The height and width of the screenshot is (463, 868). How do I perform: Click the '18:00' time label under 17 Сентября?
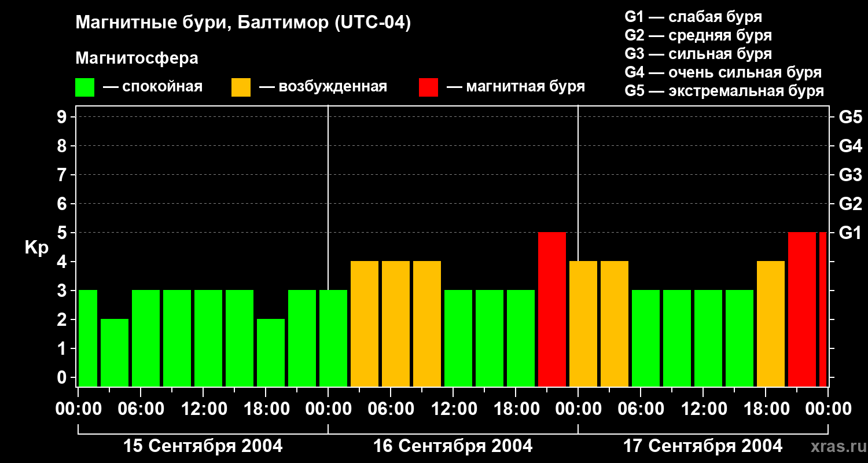(x=766, y=409)
